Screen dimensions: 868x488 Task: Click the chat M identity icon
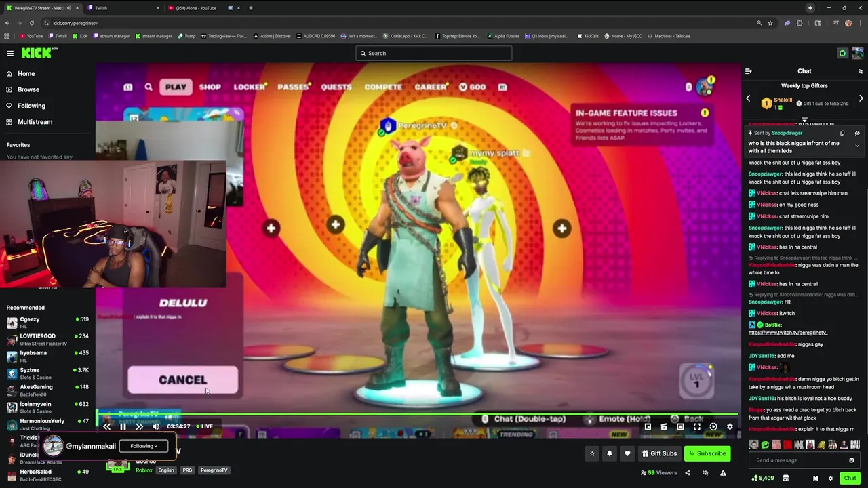[815, 479]
